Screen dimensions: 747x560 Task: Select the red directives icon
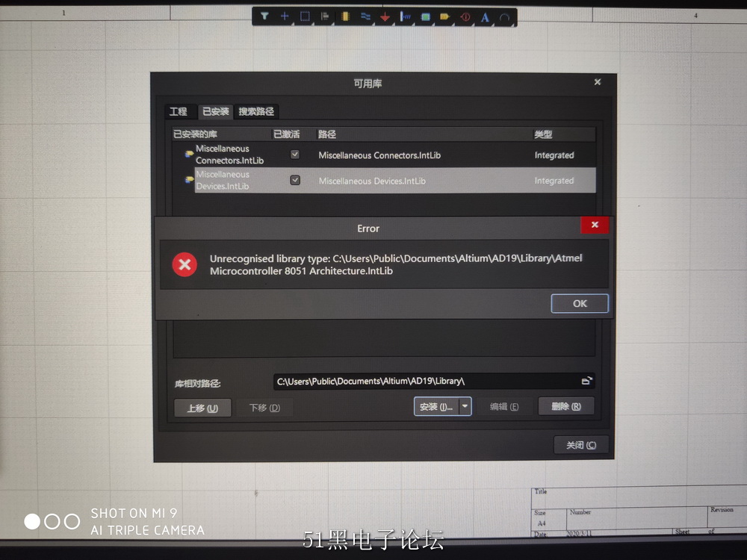465,18
